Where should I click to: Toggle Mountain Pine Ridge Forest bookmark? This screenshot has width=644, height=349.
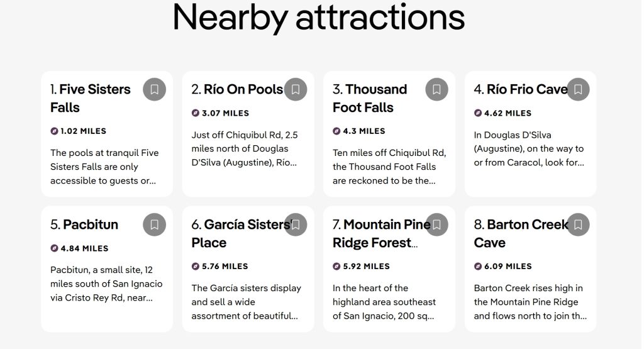tap(436, 224)
